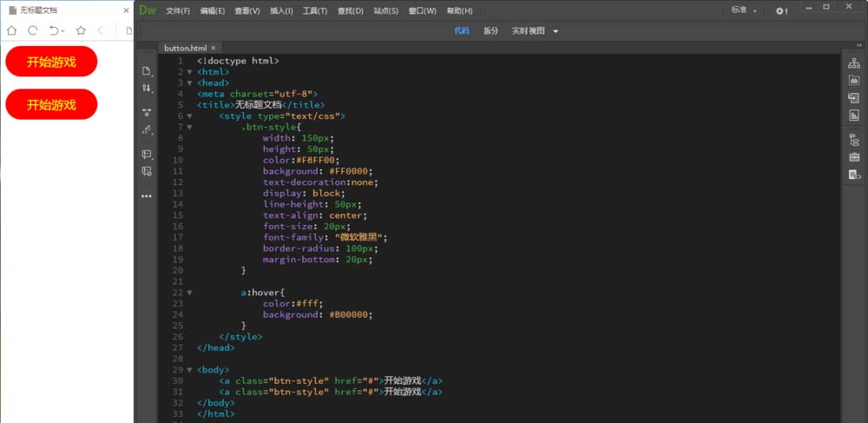Screen dimensions: 868x423
Task: Collapse the style tag on line 6
Action: coord(189,116)
